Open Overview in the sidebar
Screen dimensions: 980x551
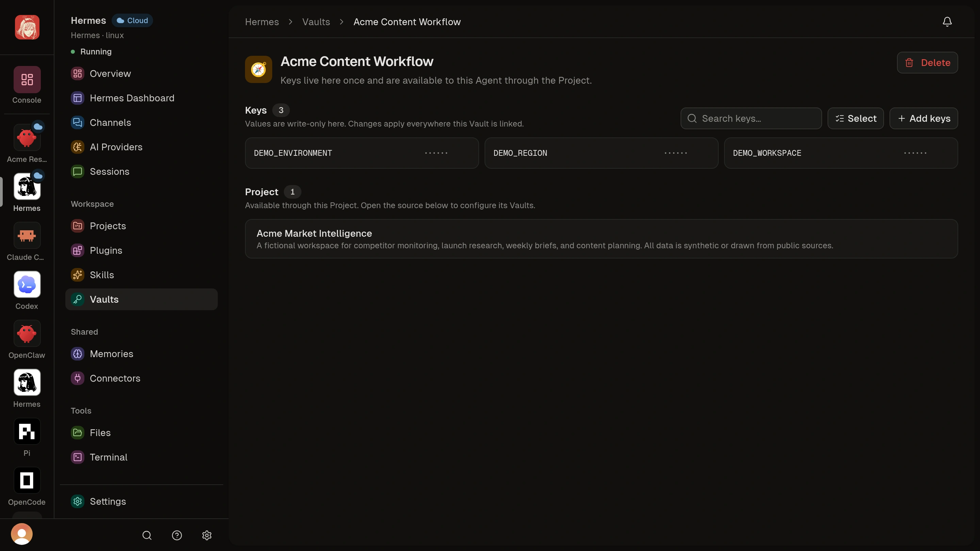(x=142, y=74)
